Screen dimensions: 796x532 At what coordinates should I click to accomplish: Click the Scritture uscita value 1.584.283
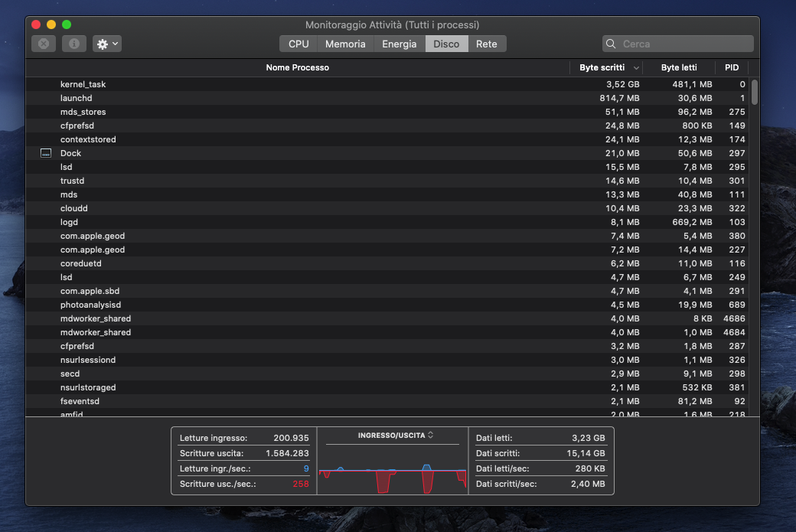[x=287, y=453]
